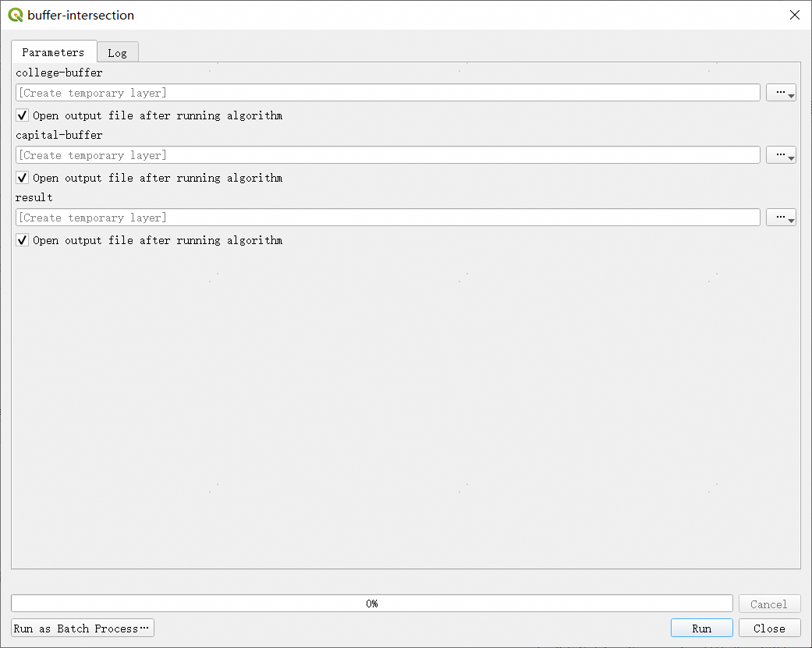812x648 pixels.
Task: Click the QGIS logo in title bar
Action: (x=15, y=15)
